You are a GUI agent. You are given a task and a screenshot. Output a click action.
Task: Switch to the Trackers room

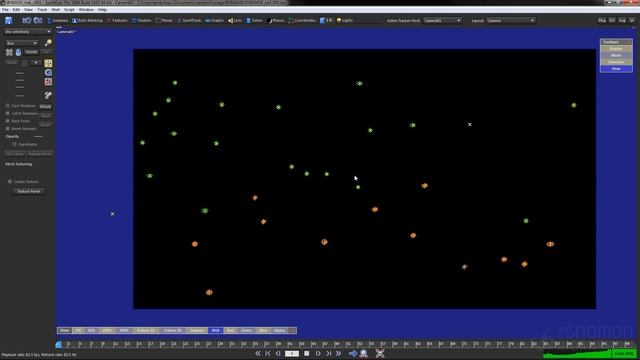[142, 20]
